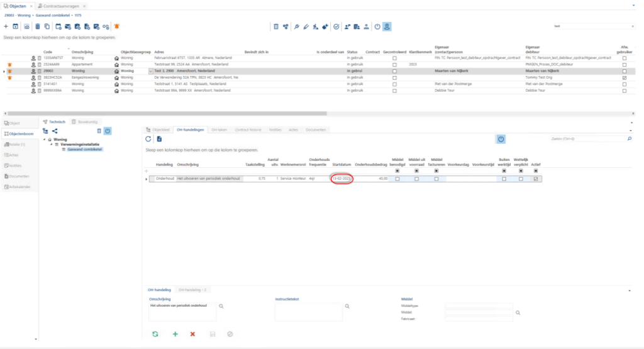
Task: Click the orange alarm bell toolbar icon
Action: point(116,26)
